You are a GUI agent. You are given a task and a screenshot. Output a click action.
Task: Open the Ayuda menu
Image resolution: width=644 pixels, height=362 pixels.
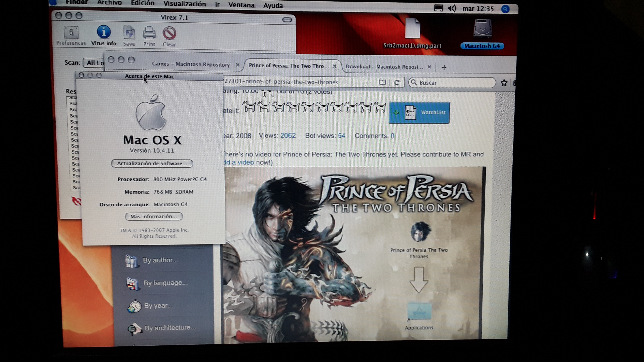273,6
